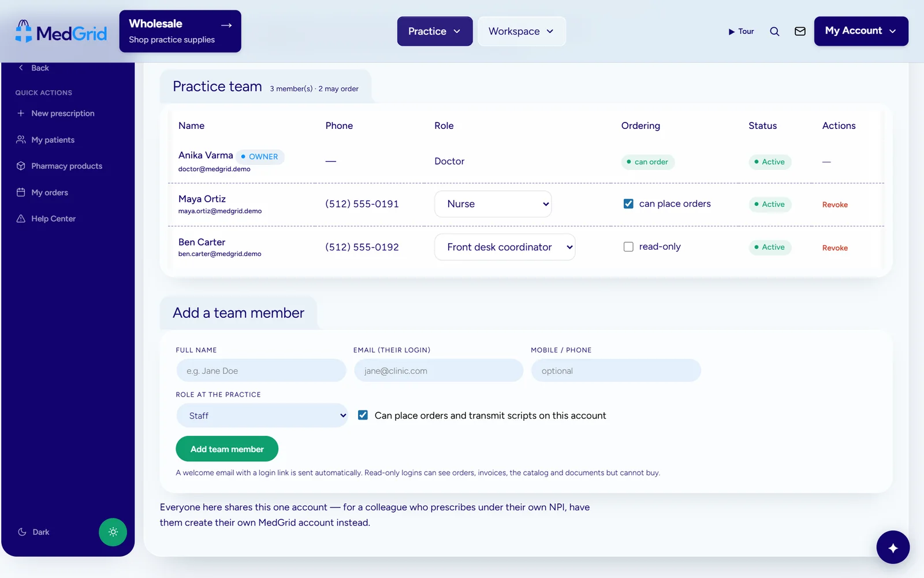Open the MedGrid logo home link
Image resolution: width=924 pixels, height=578 pixels.
(x=61, y=32)
